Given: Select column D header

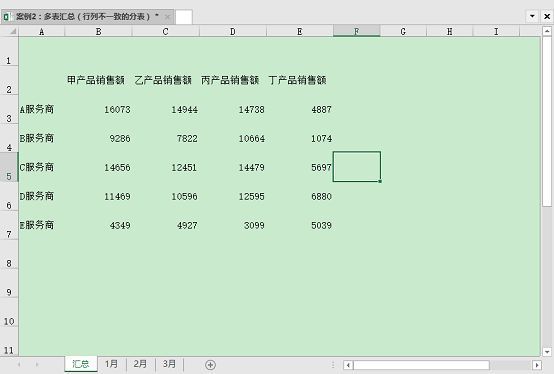Looking at the screenshot, I should [232, 31].
